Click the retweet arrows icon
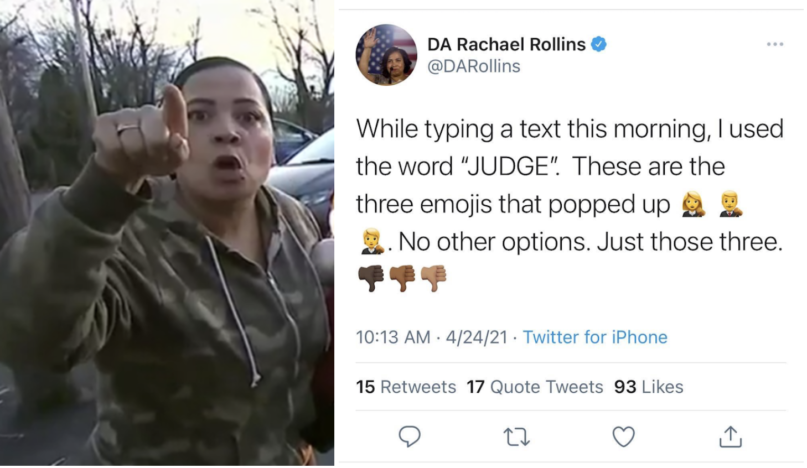This screenshot has width=807, height=468. pos(516,437)
